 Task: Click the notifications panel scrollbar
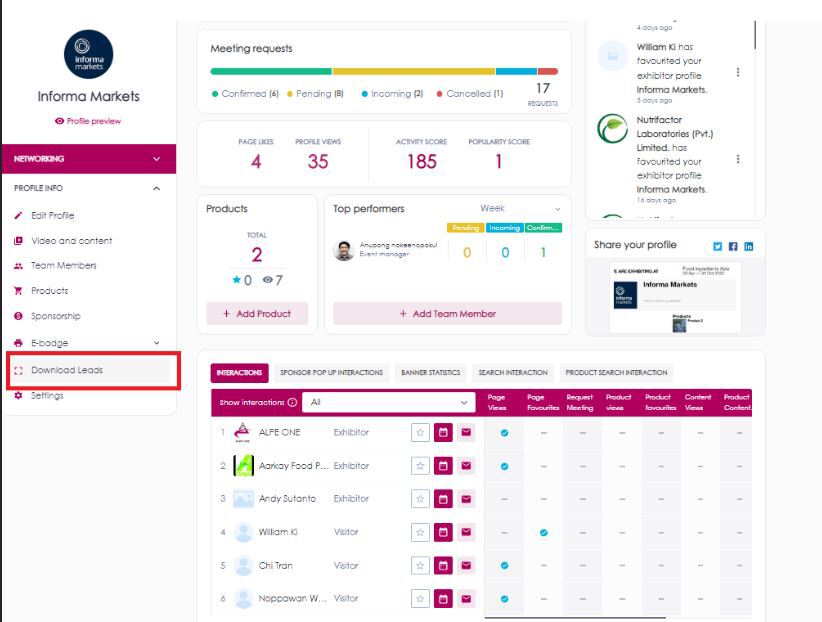point(755,35)
